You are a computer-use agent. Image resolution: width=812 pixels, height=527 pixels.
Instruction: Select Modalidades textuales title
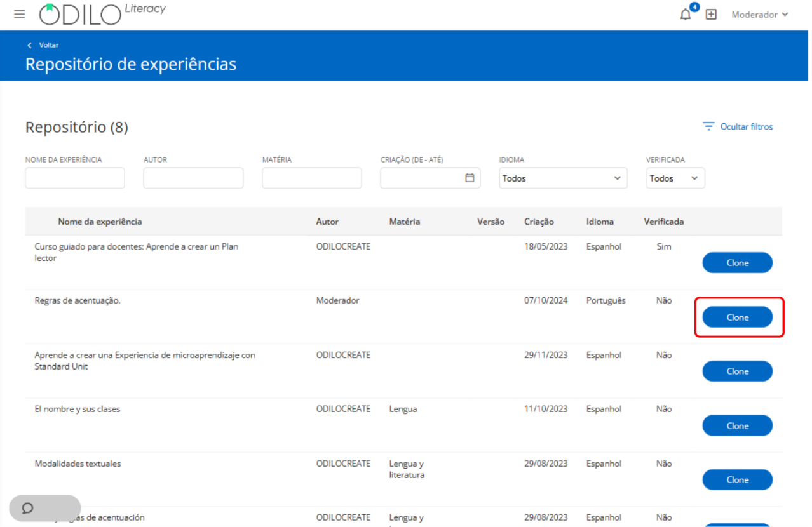point(78,464)
